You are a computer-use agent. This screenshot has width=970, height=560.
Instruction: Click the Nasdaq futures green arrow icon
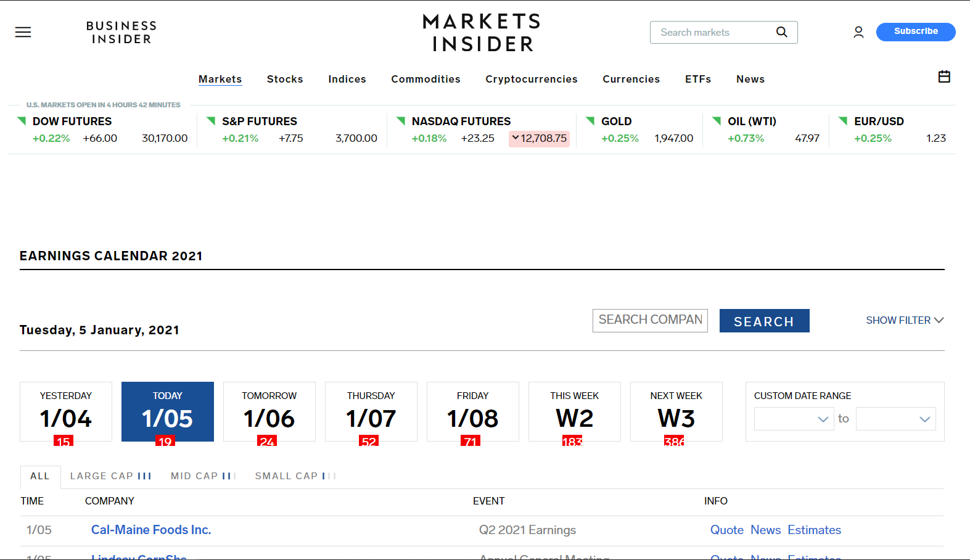[x=401, y=120]
